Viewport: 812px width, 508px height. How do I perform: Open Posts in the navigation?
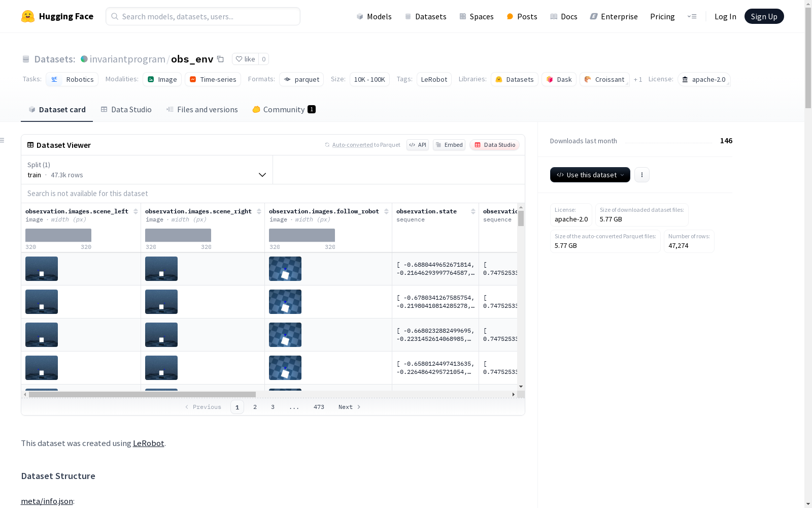click(x=522, y=16)
